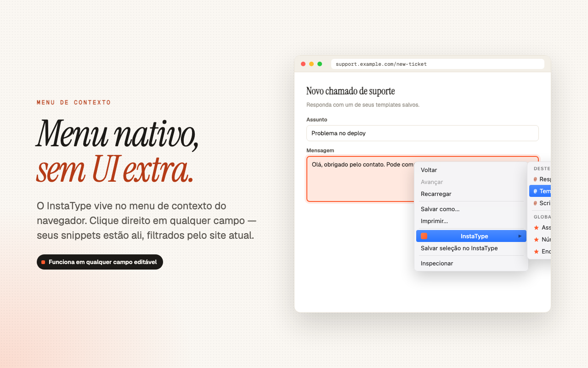Screen dimensions: 588x368
Task: Choose Voltar in the context menu
Action: pos(471,170)
